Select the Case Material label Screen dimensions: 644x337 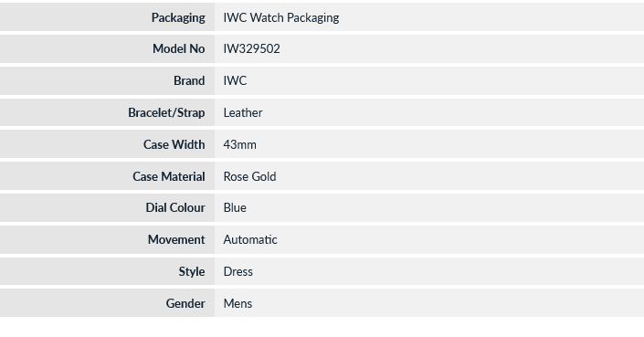click(x=169, y=176)
